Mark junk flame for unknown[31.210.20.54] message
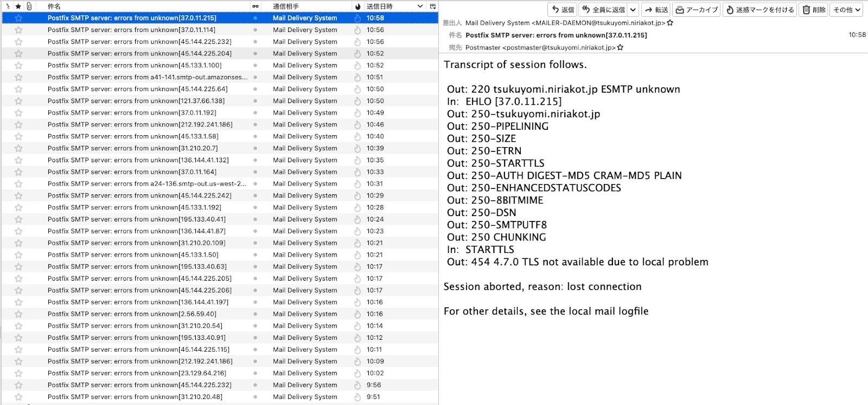This screenshot has width=868, height=405. click(358, 326)
